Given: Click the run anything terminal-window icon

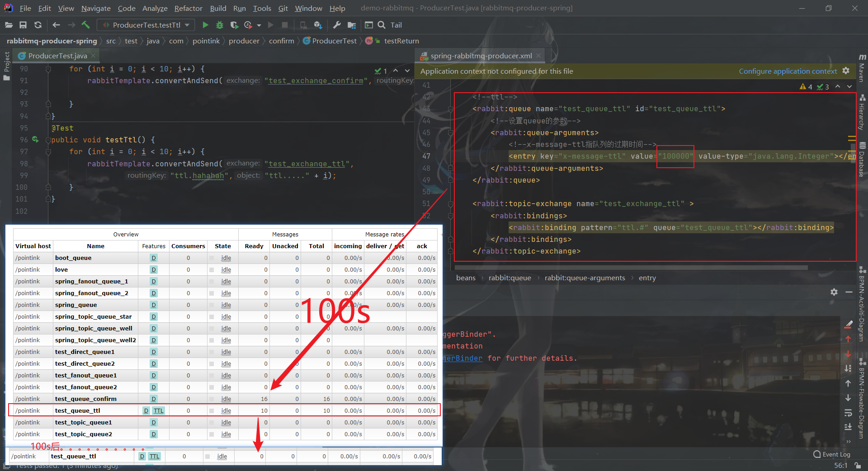Looking at the screenshot, I should point(369,25).
